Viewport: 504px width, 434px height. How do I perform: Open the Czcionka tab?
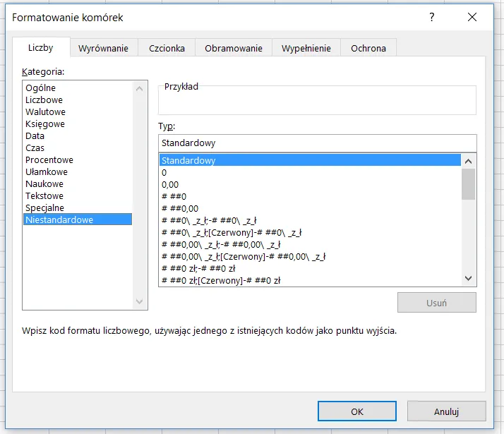coord(167,48)
